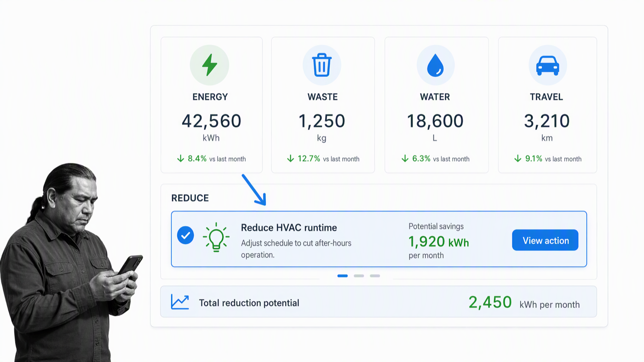Click the Potential savings label
This screenshot has width=644, height=362.
(436, 226)
